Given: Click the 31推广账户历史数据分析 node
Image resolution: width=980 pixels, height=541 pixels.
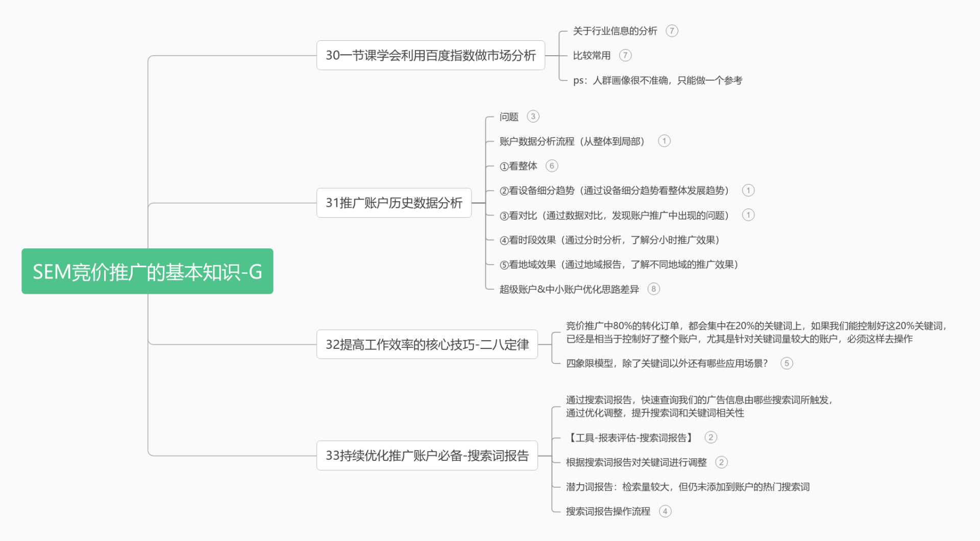Looking at the screenshot, I should (394, 203).
